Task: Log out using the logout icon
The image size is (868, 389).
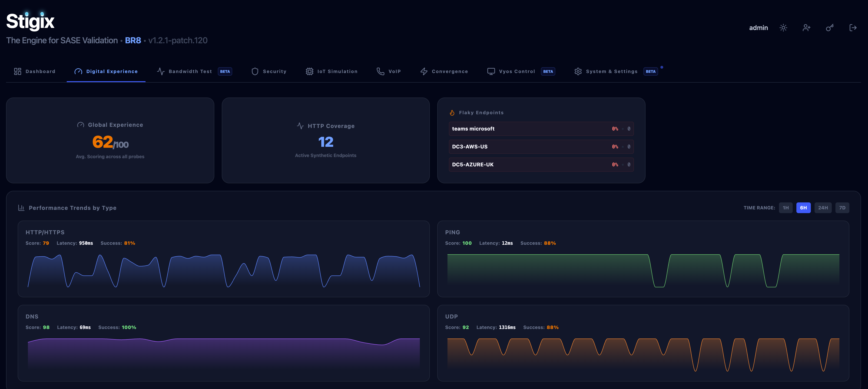Action: (853, 28)
